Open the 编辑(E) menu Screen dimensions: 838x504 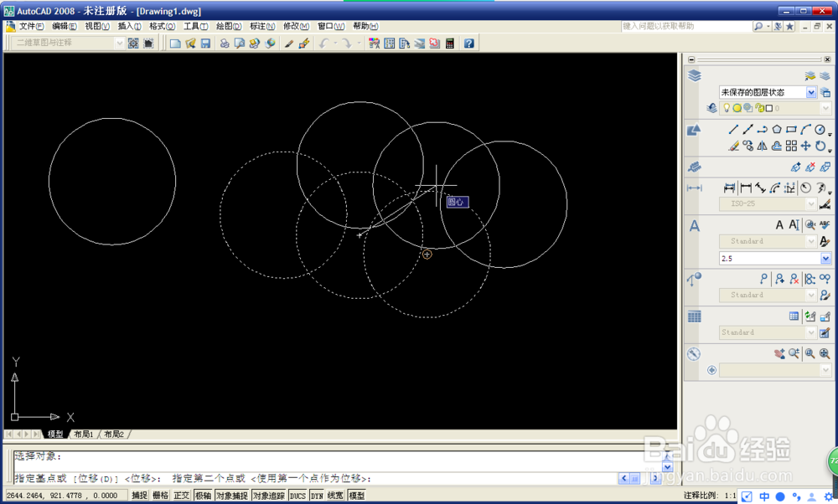(x=65, y=26)
